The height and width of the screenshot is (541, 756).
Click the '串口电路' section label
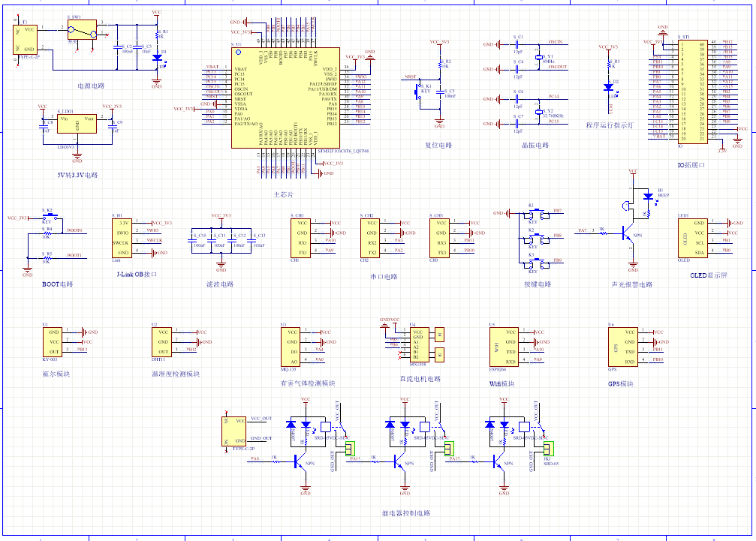tap(384, 277)
